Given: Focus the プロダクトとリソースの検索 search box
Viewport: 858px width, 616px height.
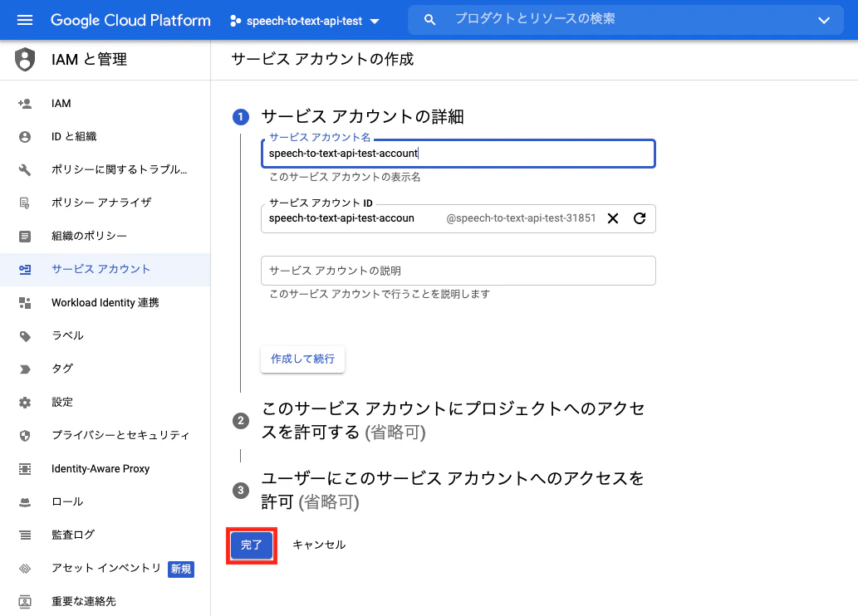Looking at the screenshot, I should point(625,20).
